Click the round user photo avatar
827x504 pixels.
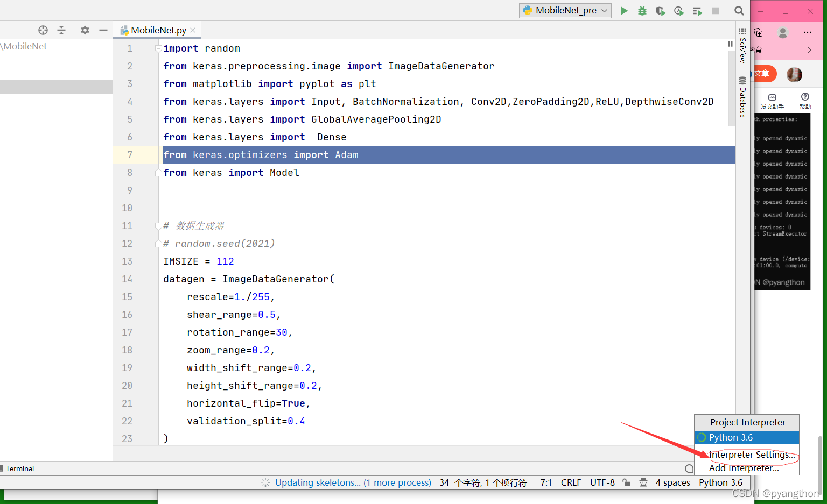794,74
